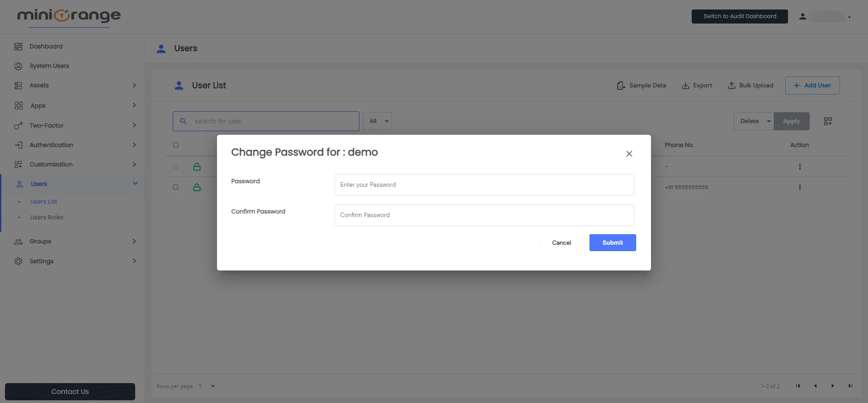Click the Apps grid icon
868x403 pixels.
(x=19, y=105)
